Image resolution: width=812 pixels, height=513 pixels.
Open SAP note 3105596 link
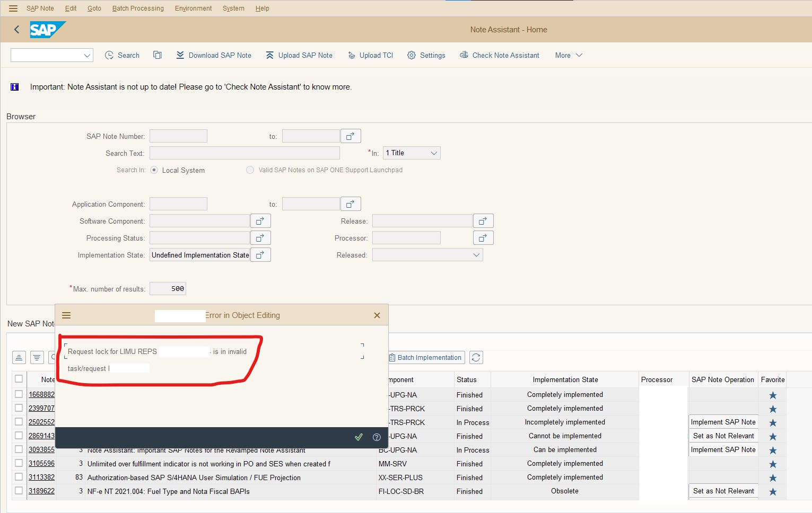pyautogui.click(x=41, y=463)
